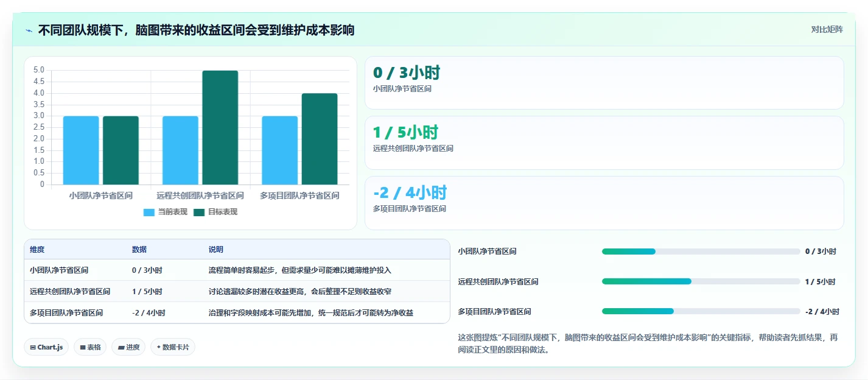Click the 数据 column header

pyautogui.click(x=139, y=250)
